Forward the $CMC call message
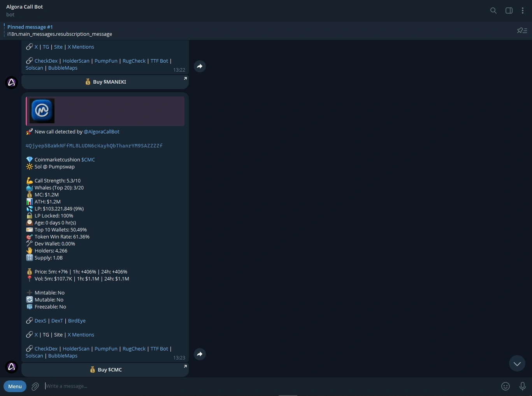The image size is (532, 396). point(200,354)
